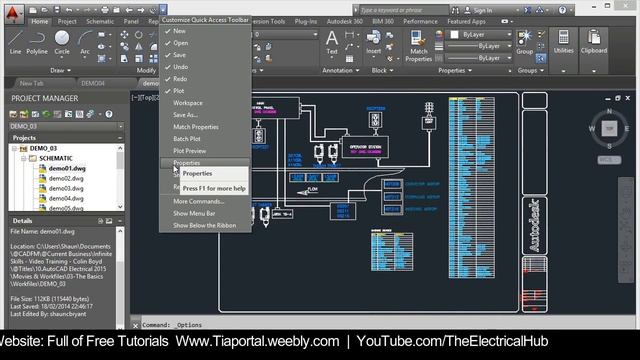Select demo04.dwg in project tree
The width and height of the screenshot is (640, 360).
click(66, 198)
